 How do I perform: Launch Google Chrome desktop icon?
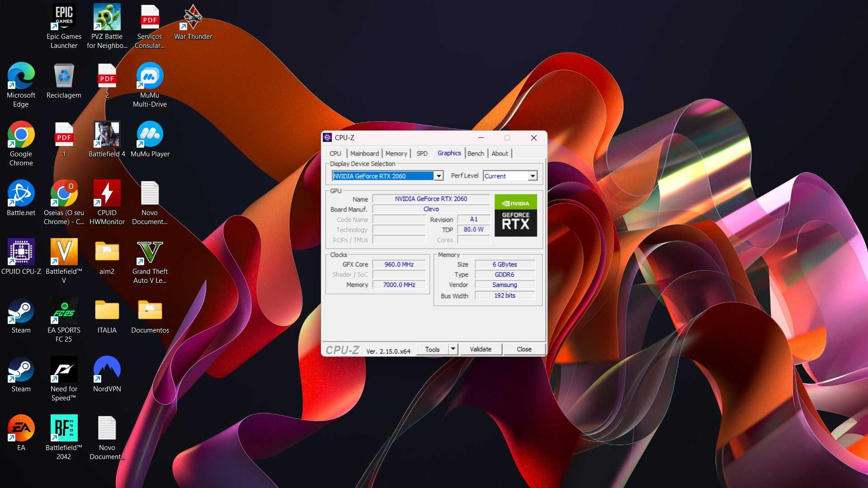pyautogui.click(x=21, y=144)
